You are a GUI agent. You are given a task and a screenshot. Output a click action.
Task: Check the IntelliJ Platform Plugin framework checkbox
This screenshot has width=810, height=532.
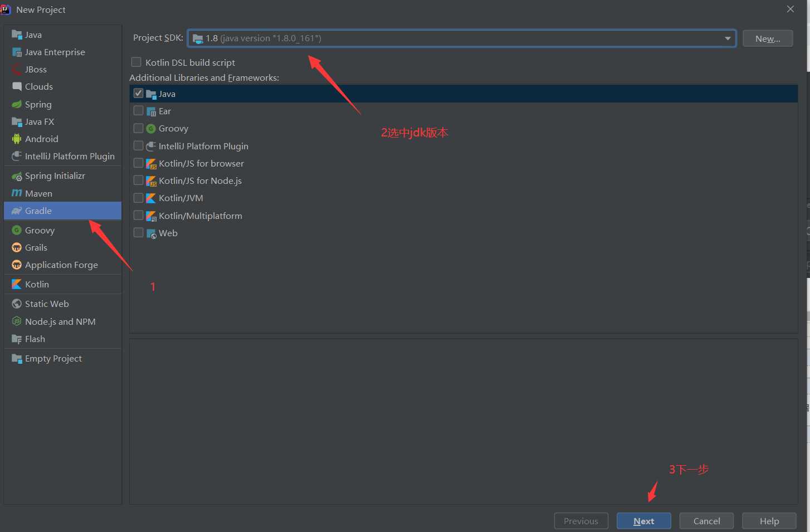tap(139, 146)
